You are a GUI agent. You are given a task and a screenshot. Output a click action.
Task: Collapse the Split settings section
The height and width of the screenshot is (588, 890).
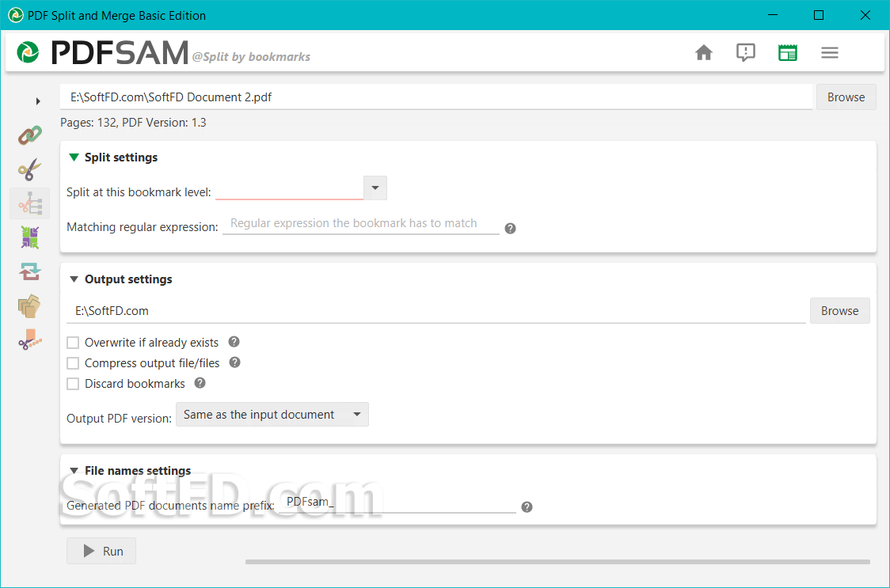(74, 157)
